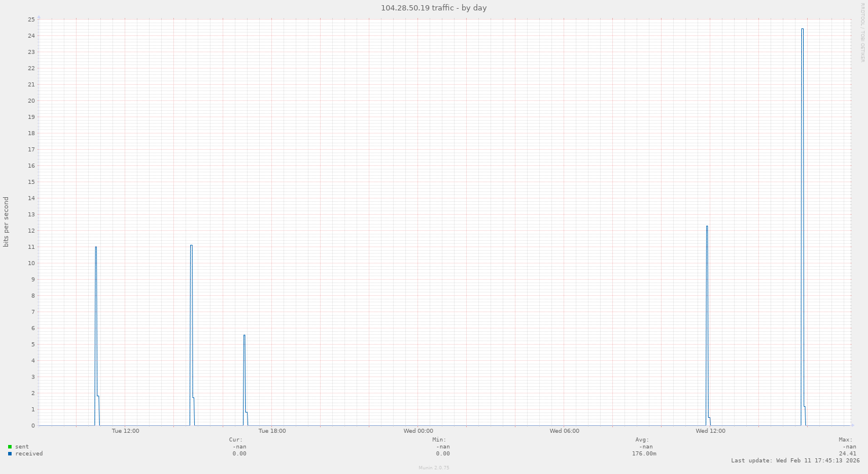Click the Last update timestamp text

click(x=796, y=461)
